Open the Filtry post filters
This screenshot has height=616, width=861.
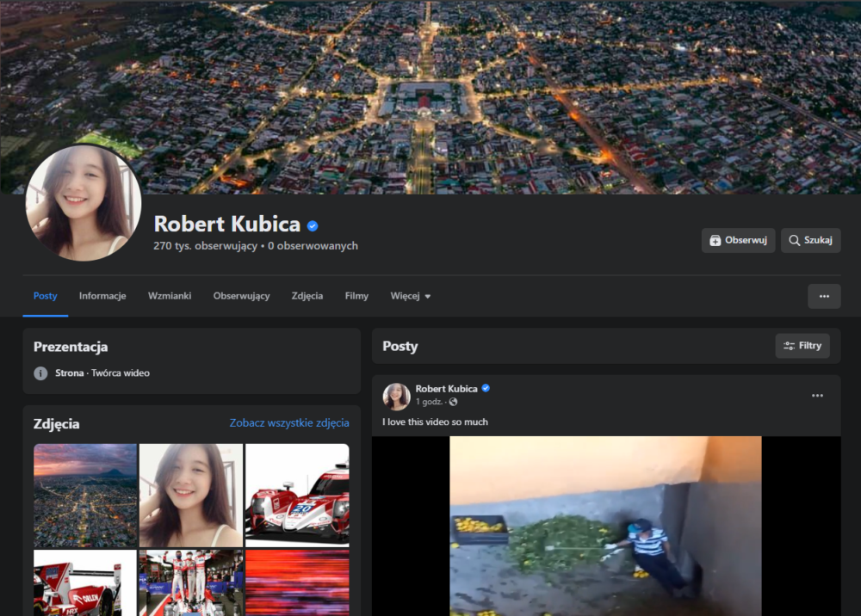[x=802, y=346]
